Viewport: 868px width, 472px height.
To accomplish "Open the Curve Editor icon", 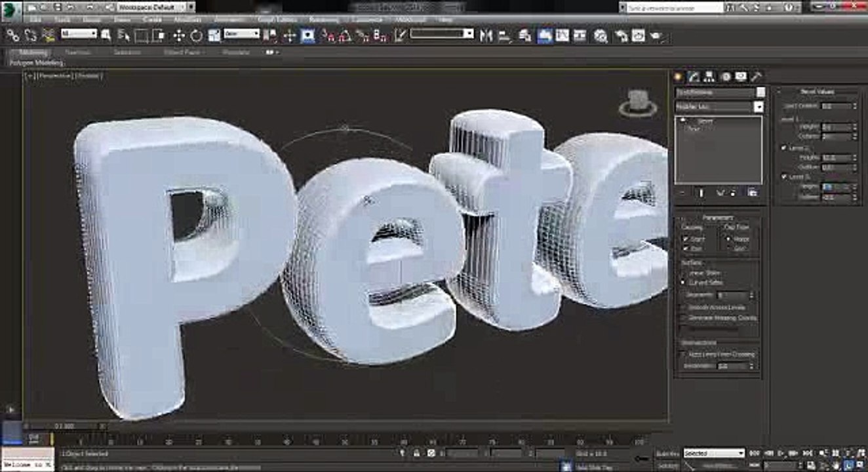I will point(562,35).
